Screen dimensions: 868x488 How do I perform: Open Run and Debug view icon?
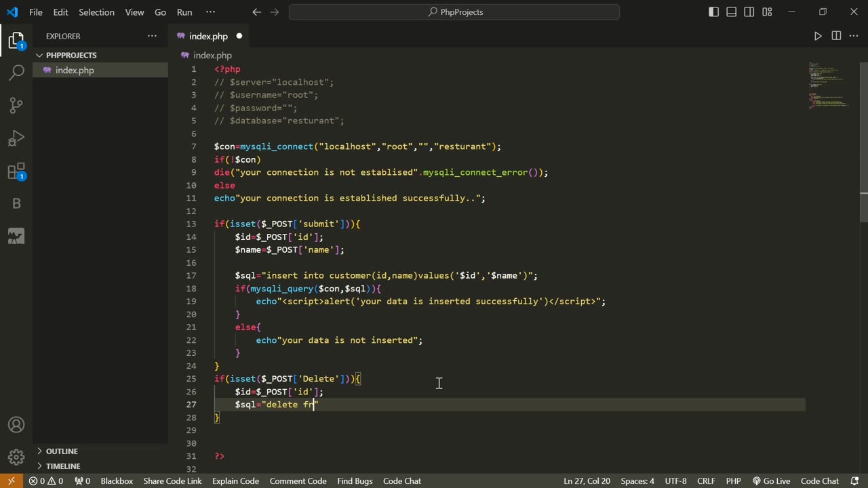(x=16, y=138)
